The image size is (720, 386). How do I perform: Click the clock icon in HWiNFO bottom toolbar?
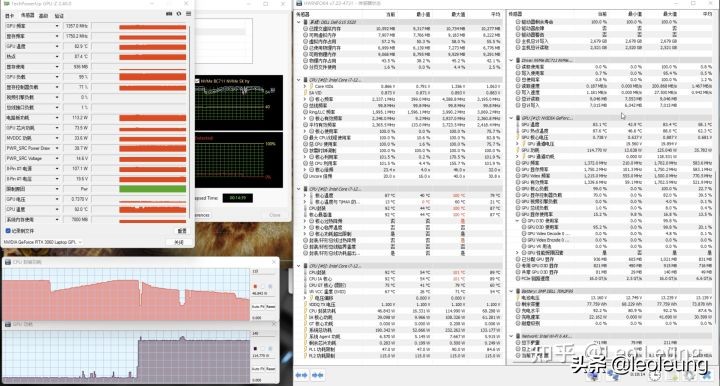point(655,375)
